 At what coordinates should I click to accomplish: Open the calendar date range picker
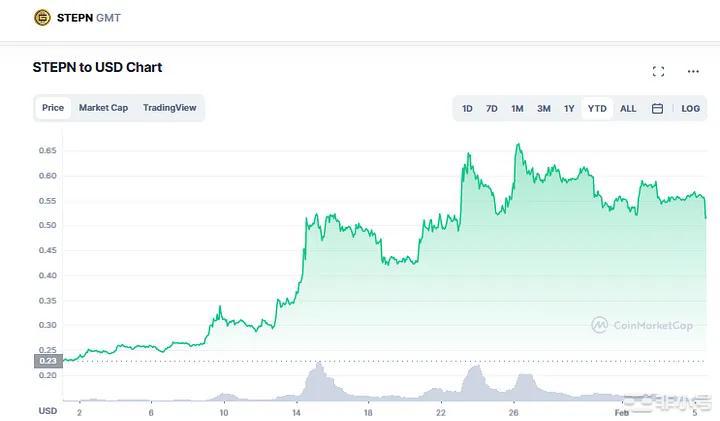point(657,108)
